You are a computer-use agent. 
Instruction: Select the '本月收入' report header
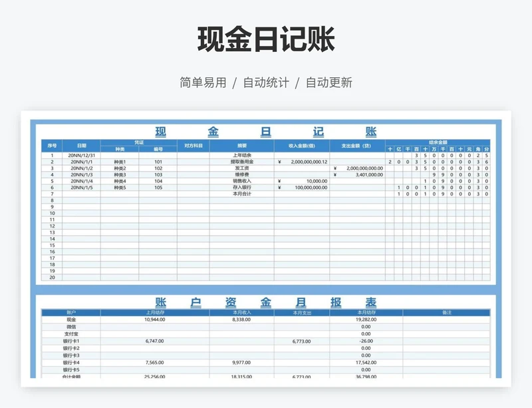tap(241, 313)
